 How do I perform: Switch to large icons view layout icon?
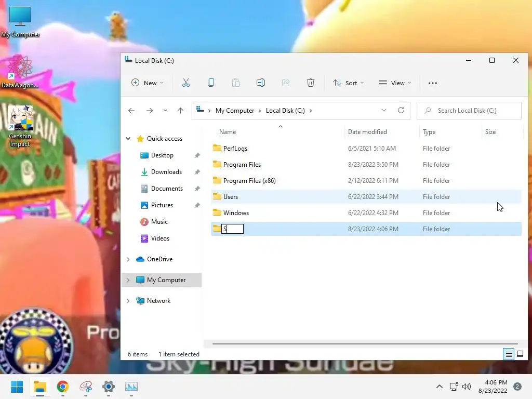pos(520,354)
